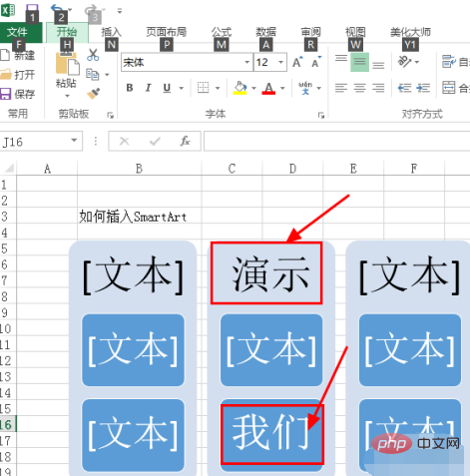This screenshot has width=470, height=476.
Task: Open the 美化大师 tab
Action: pyautogui.click(x=410, y=32)
